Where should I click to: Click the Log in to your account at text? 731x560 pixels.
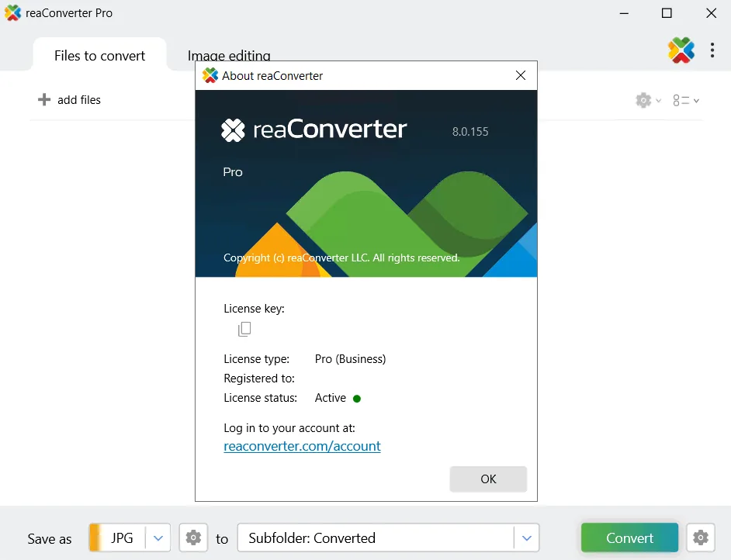pos(289,427)
